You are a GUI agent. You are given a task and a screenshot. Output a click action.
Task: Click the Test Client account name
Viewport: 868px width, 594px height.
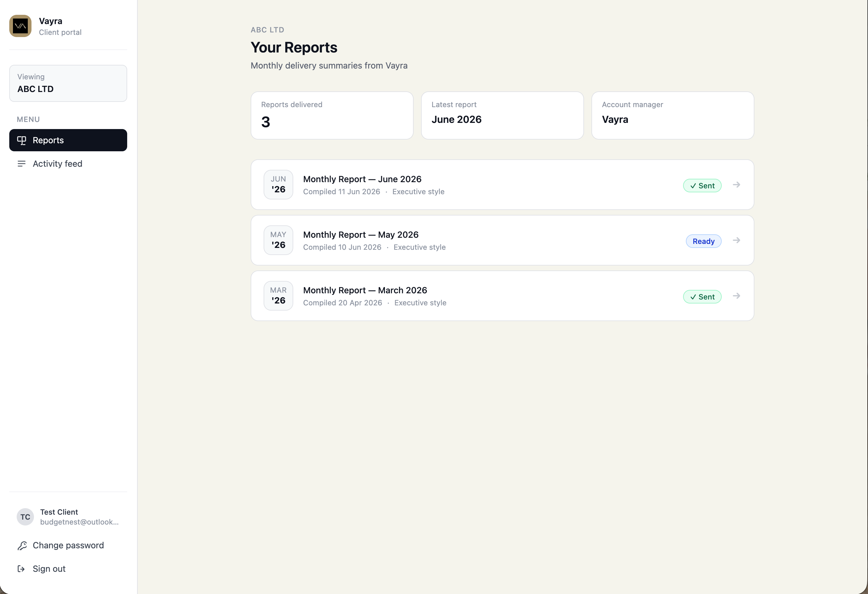pos(59,512)
